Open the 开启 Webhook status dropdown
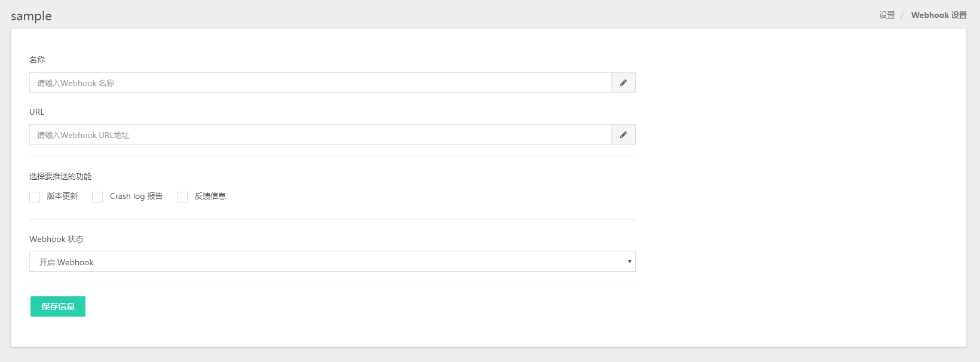980x362 pixels. coord(332,262)
